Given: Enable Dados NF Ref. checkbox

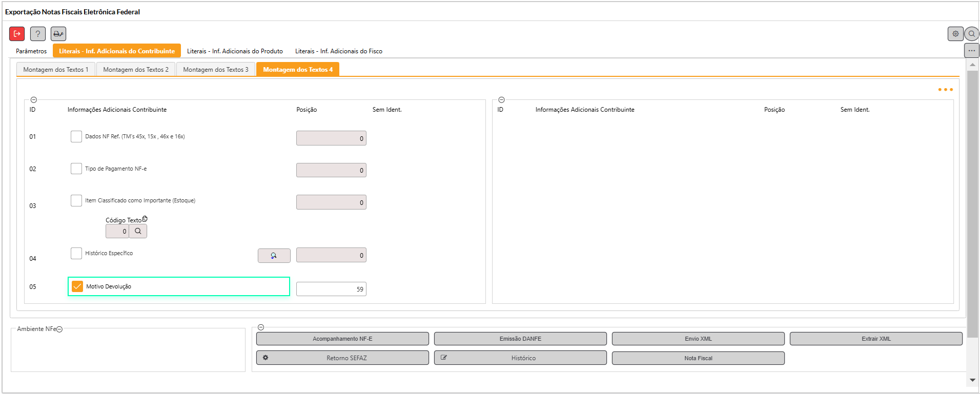Looking at the screenshot, I should (x=76, y=136).
